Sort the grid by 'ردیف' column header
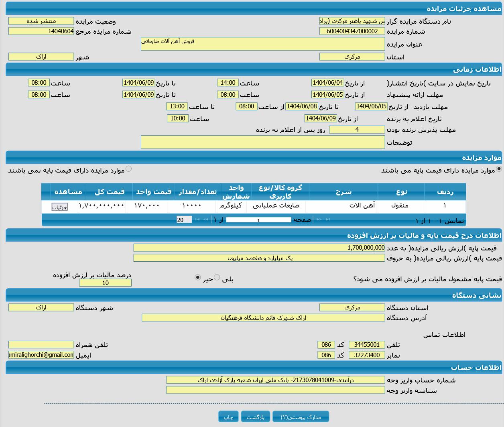This screenshot has width=504, height=427. [x=445, y=192]
